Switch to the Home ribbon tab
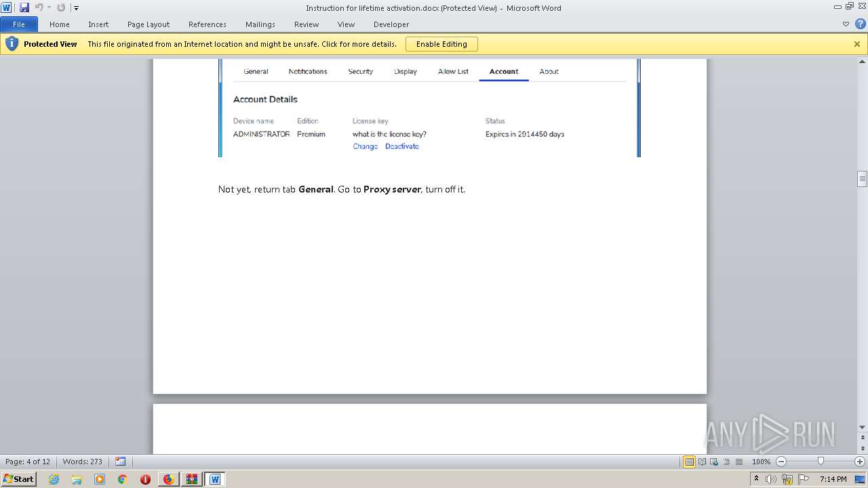The image size is (868, 488). coord(60,24)
